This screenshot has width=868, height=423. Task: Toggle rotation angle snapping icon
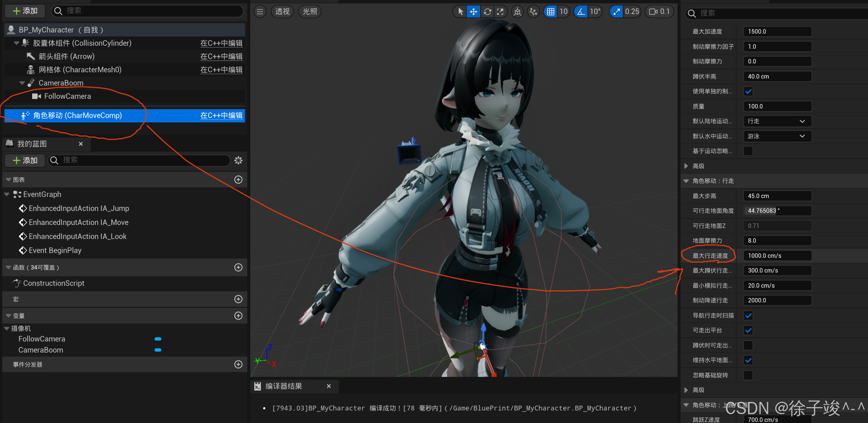pos(581,12)
